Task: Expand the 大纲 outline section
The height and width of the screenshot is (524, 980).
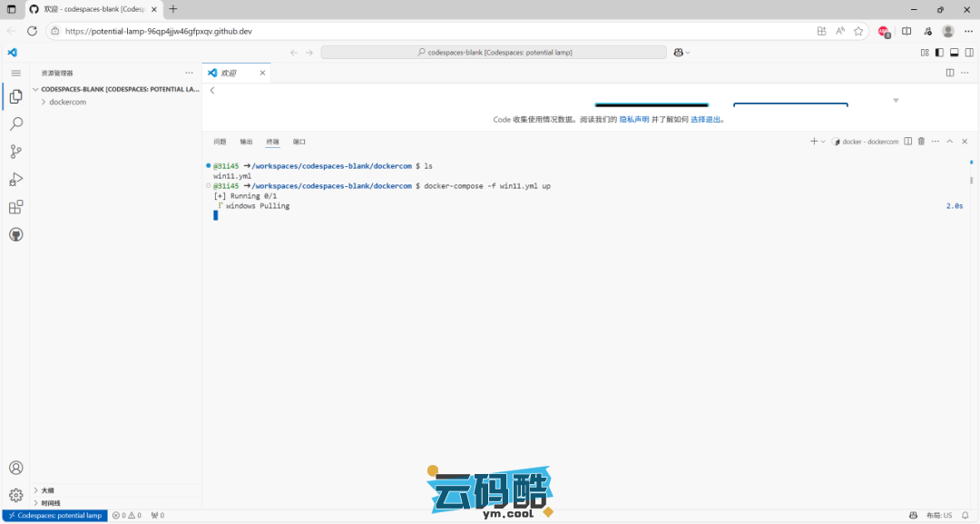Action: coord(47,490)
